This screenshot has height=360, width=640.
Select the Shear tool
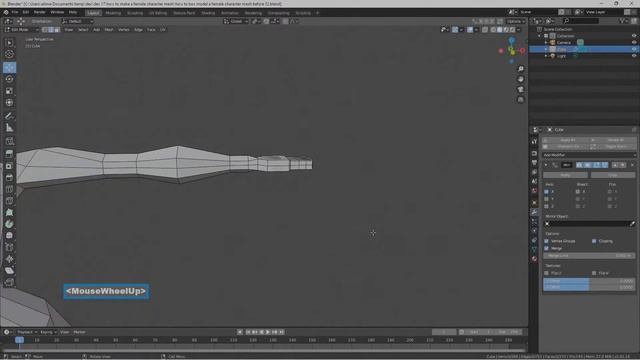9,271
